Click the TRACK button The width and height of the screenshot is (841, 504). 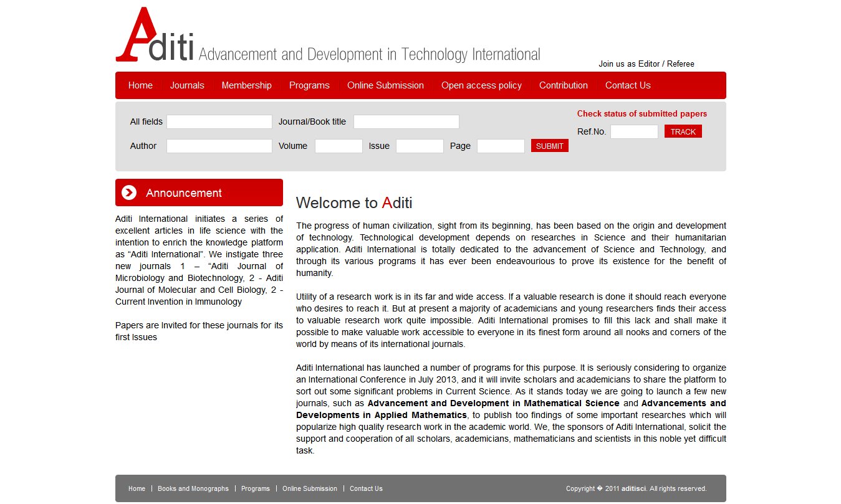[683, 131]
